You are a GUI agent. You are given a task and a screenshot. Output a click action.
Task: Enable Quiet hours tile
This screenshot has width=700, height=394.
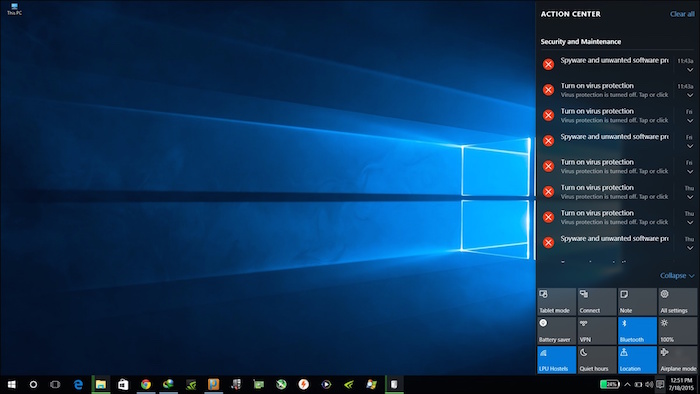597,360
